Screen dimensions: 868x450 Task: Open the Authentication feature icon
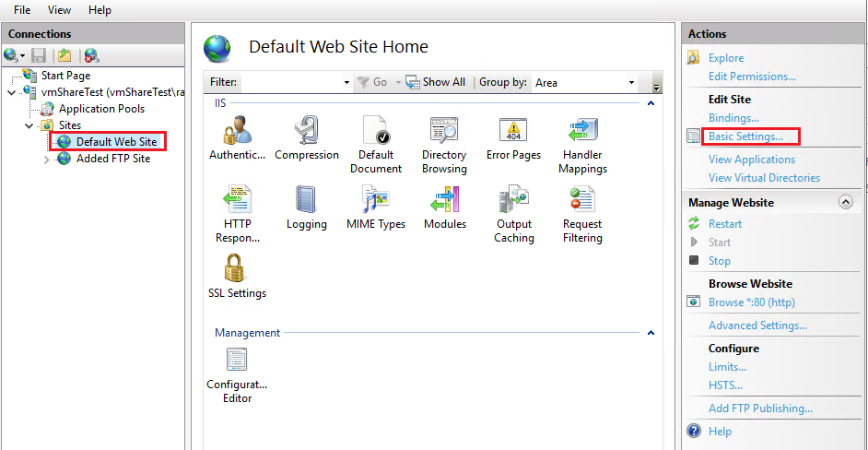click(238, 131)
